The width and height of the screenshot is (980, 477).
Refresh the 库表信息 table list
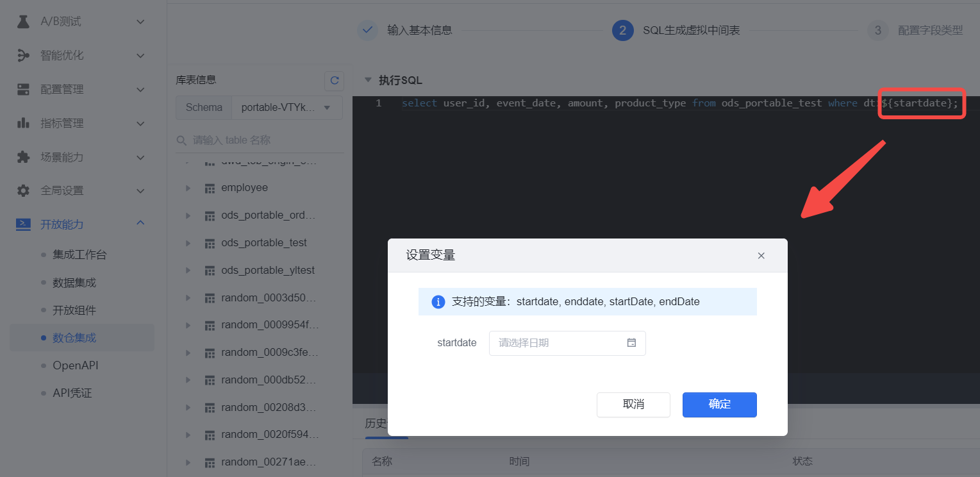334,81
